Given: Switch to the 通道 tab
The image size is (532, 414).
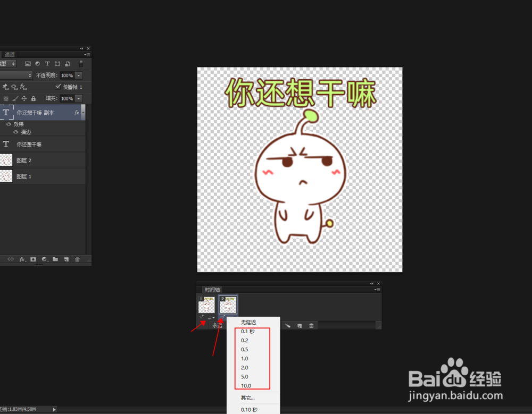Looking at the screenshot, I should (x=10, y=54).
